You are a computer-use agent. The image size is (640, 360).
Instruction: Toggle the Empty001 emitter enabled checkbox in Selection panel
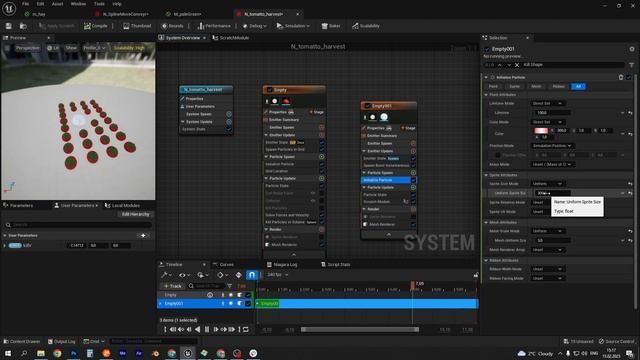coord(487,49)
